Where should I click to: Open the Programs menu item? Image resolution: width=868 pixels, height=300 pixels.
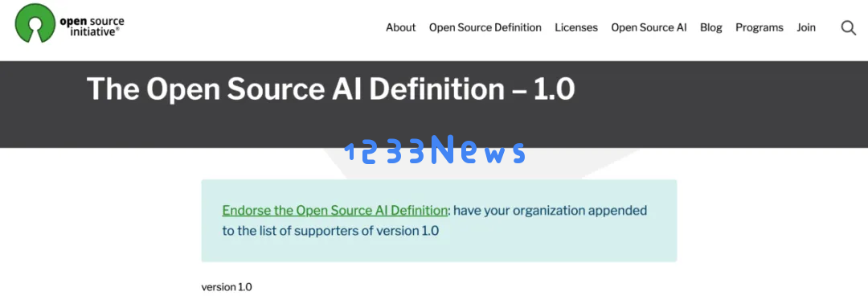(759, 27)
